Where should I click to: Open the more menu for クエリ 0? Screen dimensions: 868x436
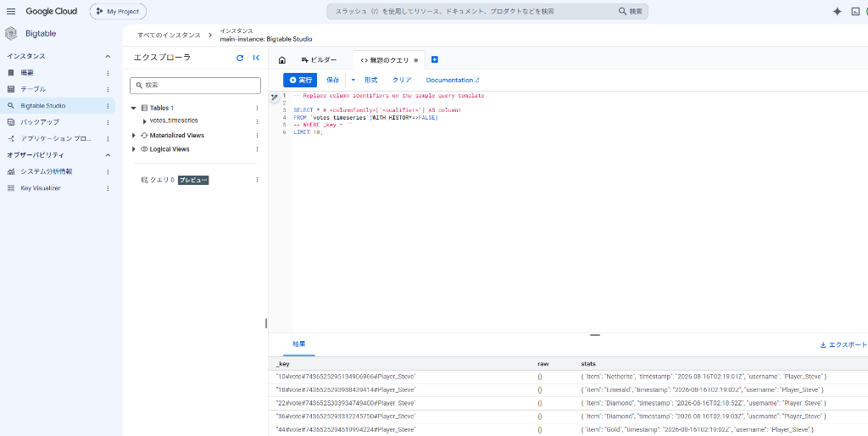tap(257, 180)
